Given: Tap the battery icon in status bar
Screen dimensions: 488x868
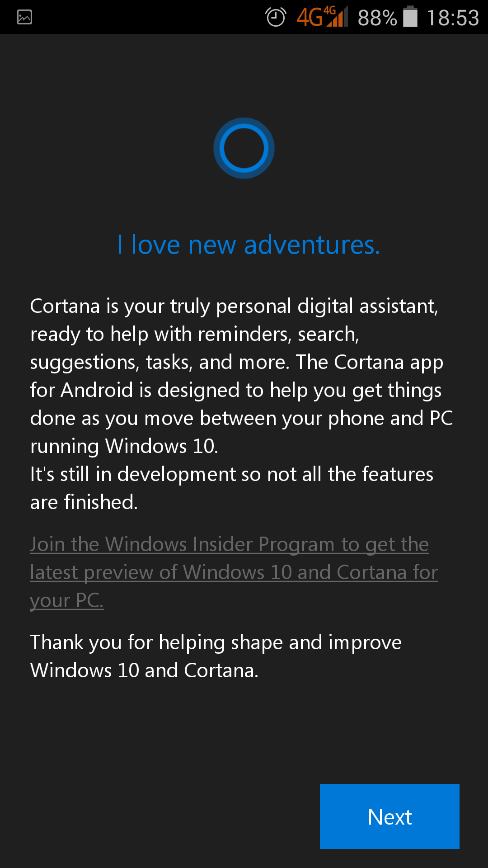Looking at the screenshot, I should tap(410, 17).
